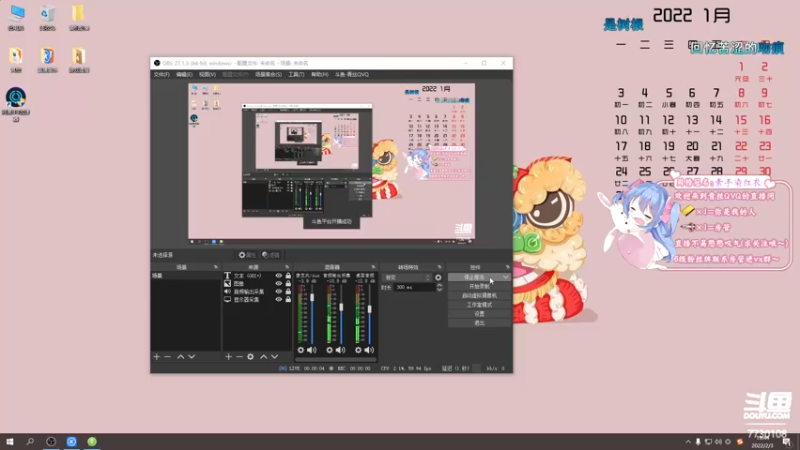800x450 pixels.
Task: Pop out the 混音器 dock panel
Action: coord(373,267)
